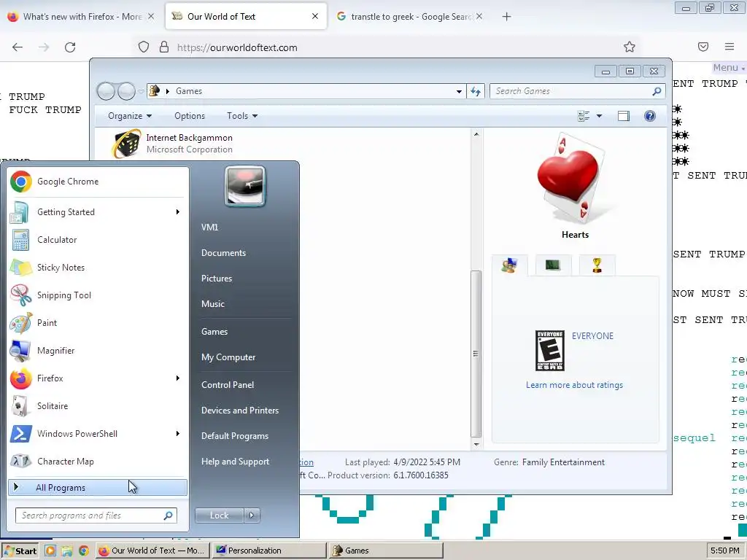Select the ratings tab in Hearts preview
The image size is (747, 560).
coord(509,265)
